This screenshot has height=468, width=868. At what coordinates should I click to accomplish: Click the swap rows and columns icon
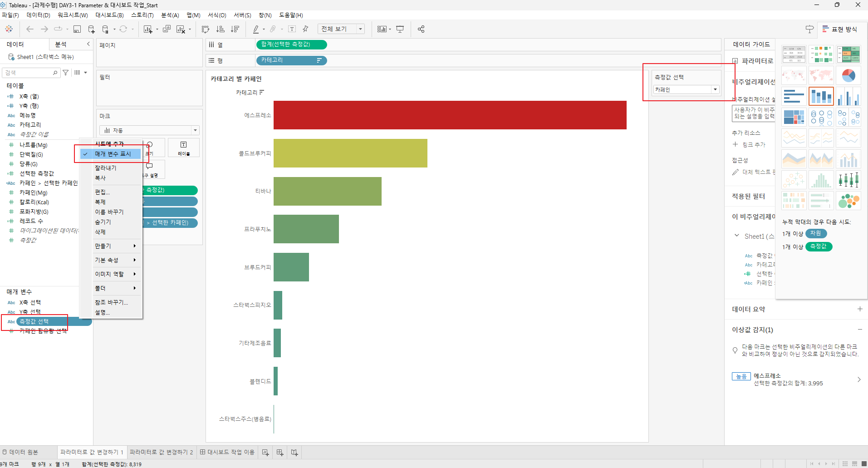coord(206,29)
